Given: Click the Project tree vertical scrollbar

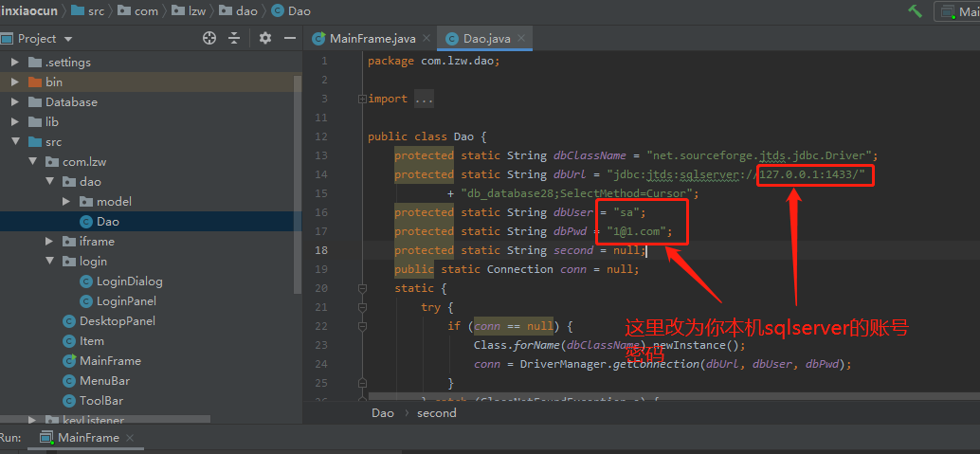Looking at the screenshot, I should [x=298, y=185].
